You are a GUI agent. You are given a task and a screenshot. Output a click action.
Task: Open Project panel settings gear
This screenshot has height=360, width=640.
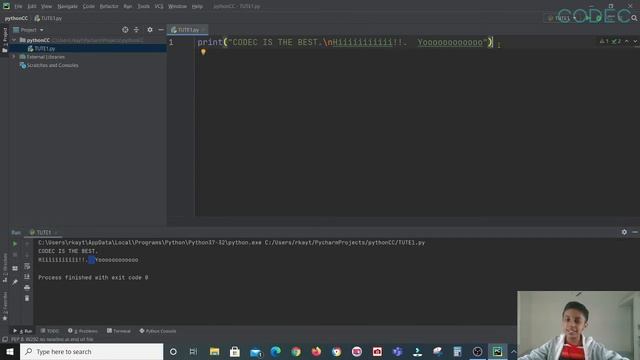pyautogui.click(x=150, y=30)
